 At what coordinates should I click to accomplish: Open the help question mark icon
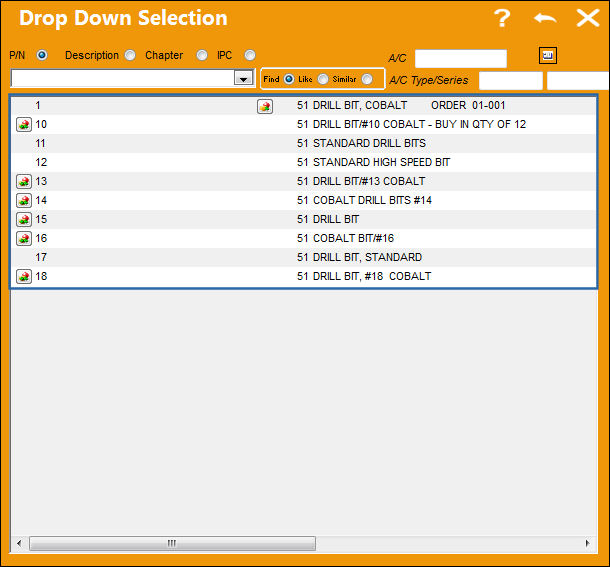(502, 18)
